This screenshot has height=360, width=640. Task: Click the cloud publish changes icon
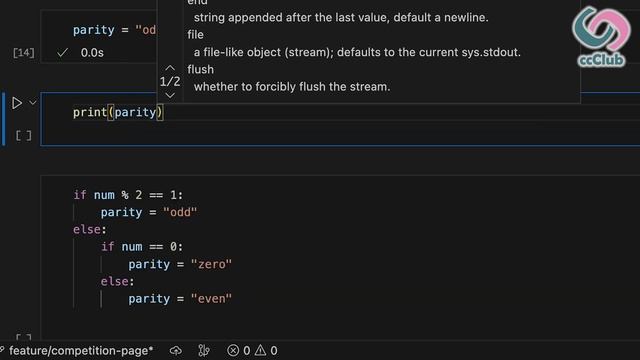tap(176, 351)
